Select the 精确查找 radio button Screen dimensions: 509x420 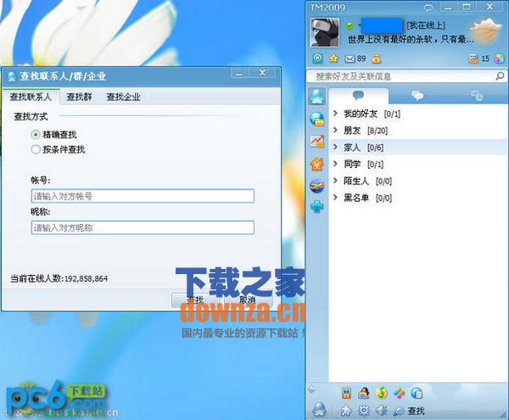pos(36,134)
